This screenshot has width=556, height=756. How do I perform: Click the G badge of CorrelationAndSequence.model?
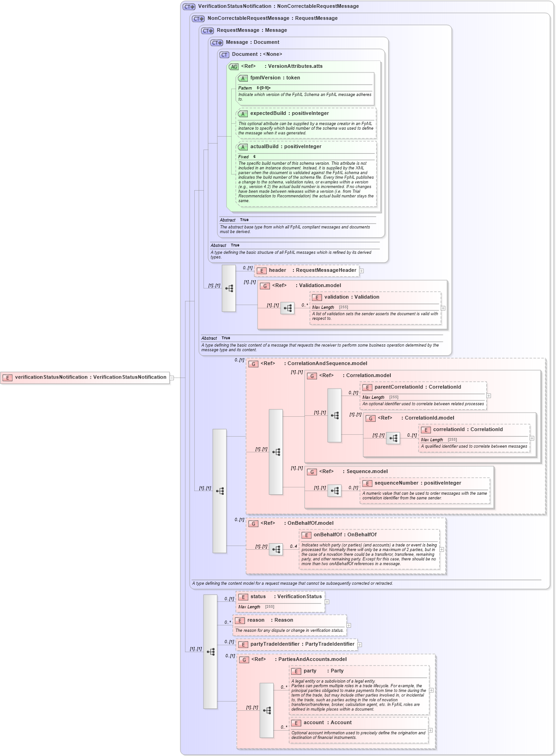coord(253,364)
